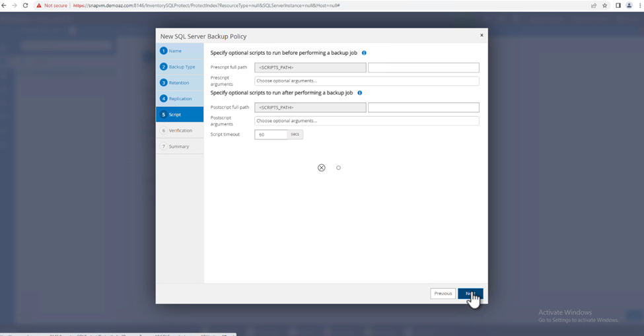Viewport: 644px width, 336px height.
Task: Open the share page icon in the address bar
Action: [x=594, y=6]
